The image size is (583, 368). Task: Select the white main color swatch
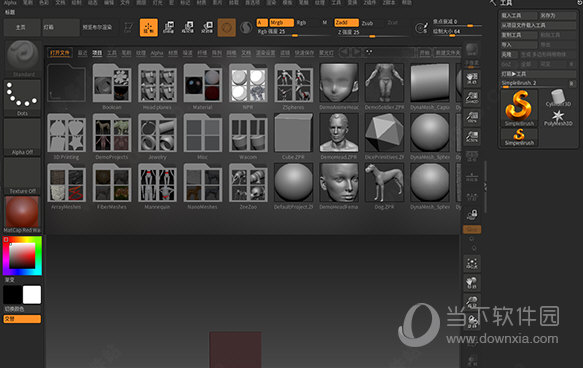coord(32,295)
